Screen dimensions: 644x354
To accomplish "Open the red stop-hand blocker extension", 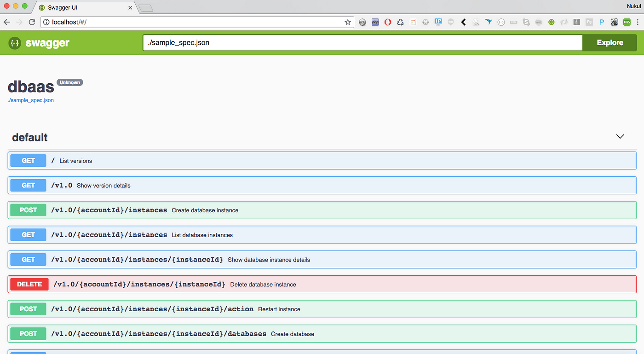I will tap(388, 22).
